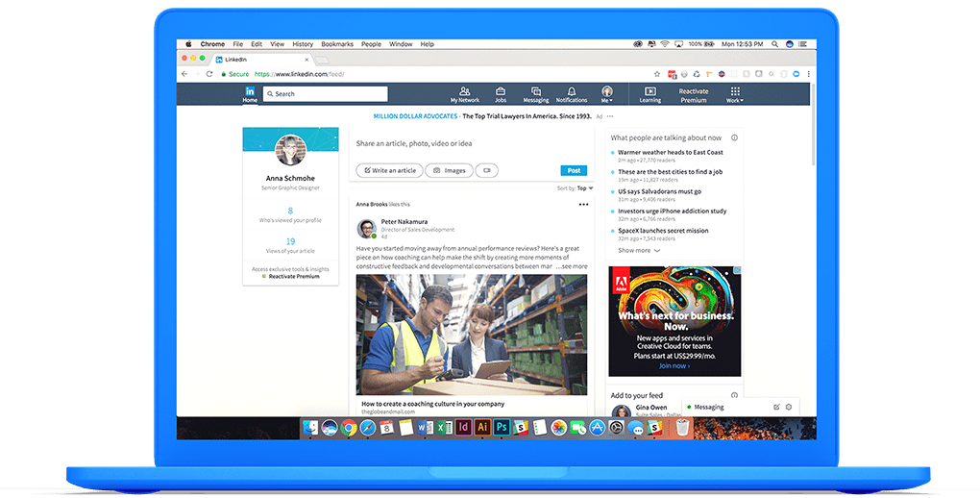Viewport: 980px width, 498px height.
Task: Click the page vertical scrollbar
Action: click(813, 125)
